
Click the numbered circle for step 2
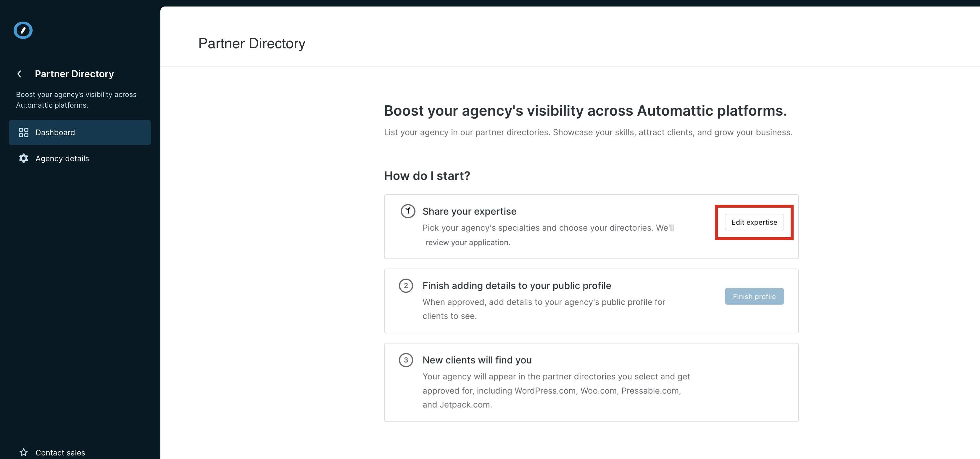(406, 286)
